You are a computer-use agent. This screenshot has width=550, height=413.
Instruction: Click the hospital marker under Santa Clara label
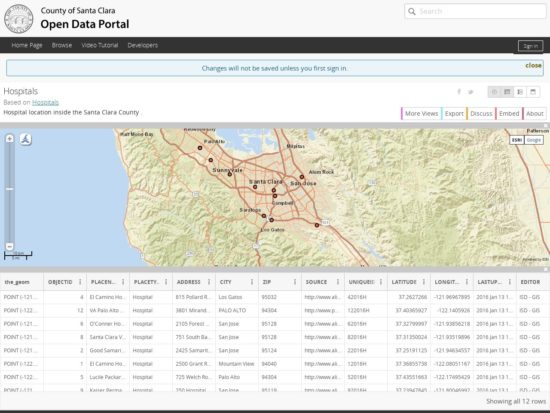(x=255, y=187)
